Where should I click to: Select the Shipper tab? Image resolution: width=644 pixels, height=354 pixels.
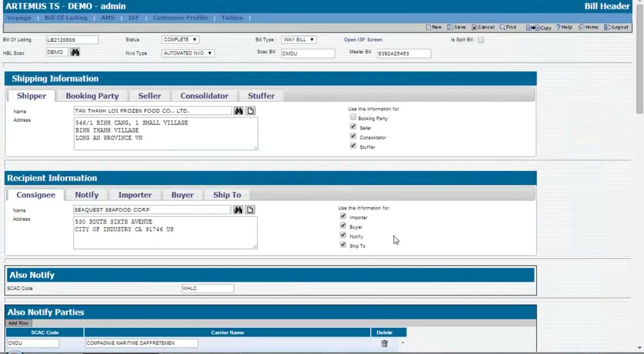[x=32, y=95]
